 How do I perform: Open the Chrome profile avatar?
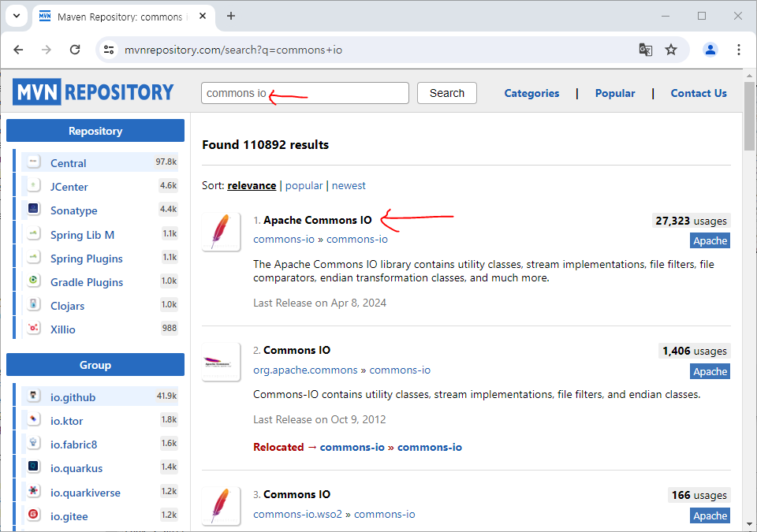[x=710, y=50]
